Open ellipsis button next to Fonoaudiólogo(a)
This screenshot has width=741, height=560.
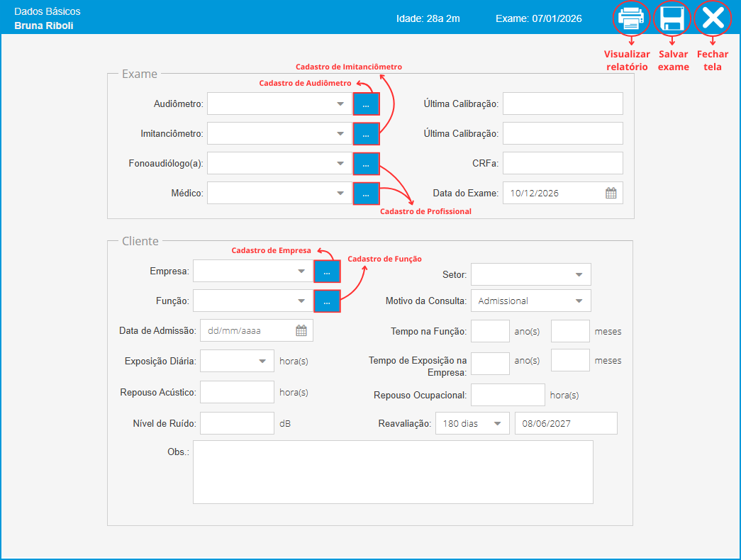[366, 163]
